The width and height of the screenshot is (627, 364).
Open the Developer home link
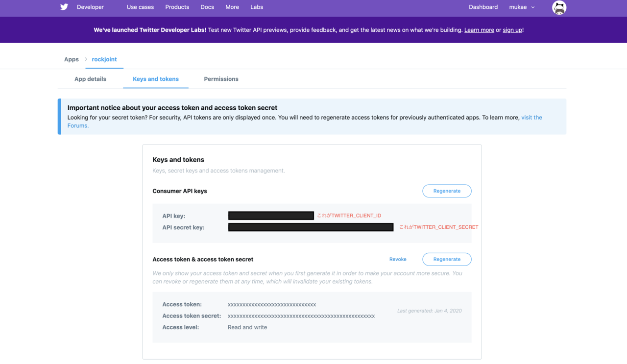pyautogui.click(x=90, y=7)
